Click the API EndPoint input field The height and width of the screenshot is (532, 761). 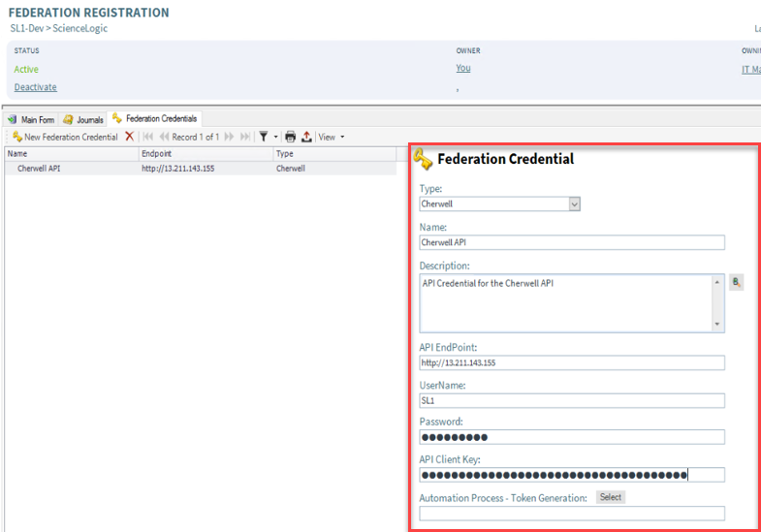pyautogui.click(x=571, y=362)
